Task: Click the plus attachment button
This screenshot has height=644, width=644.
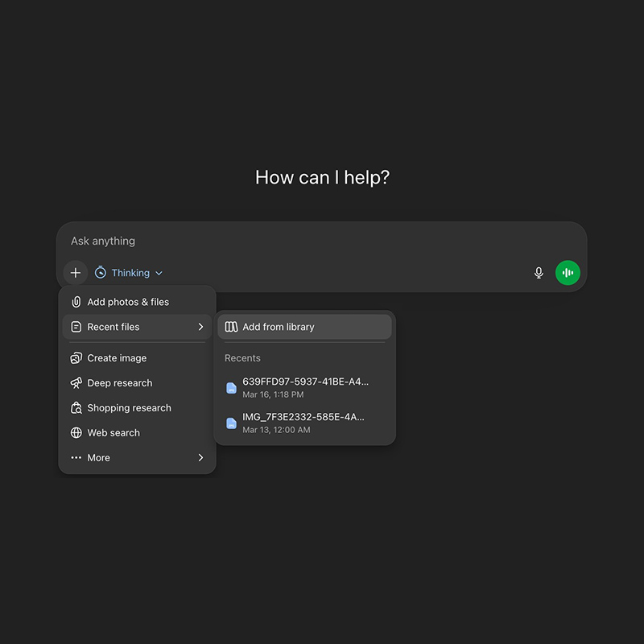Action: point(76,273)
